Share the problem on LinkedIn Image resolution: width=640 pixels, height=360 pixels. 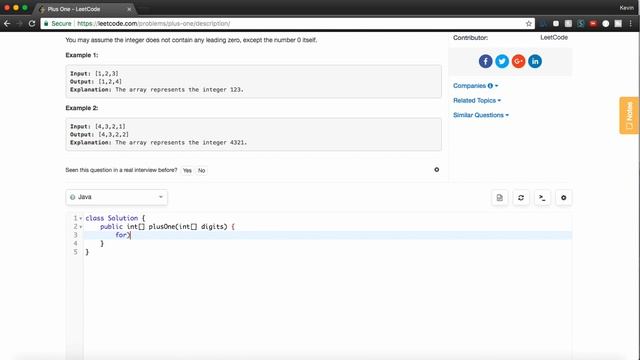tap(535, 61)
